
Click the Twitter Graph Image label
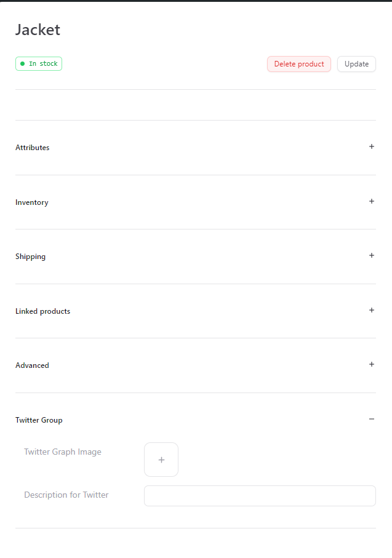pos(63,452)
